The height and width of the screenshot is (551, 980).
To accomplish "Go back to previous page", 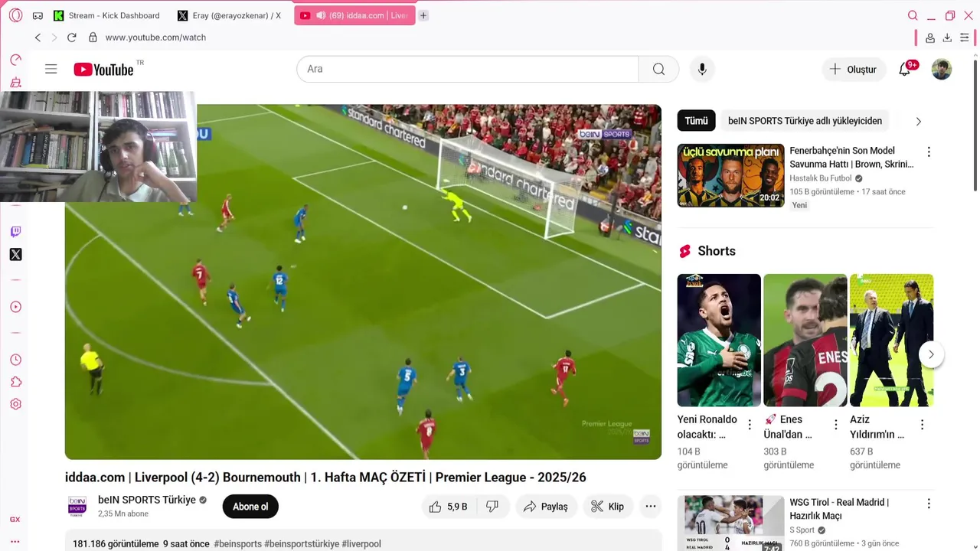I will click(38, 37).
